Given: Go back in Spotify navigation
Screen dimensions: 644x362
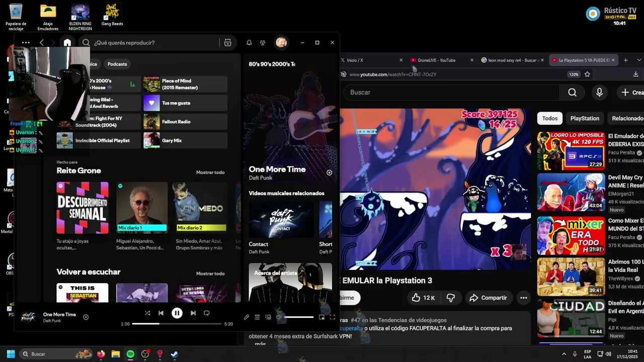Looking at the screenshot, I should [42, 43].
